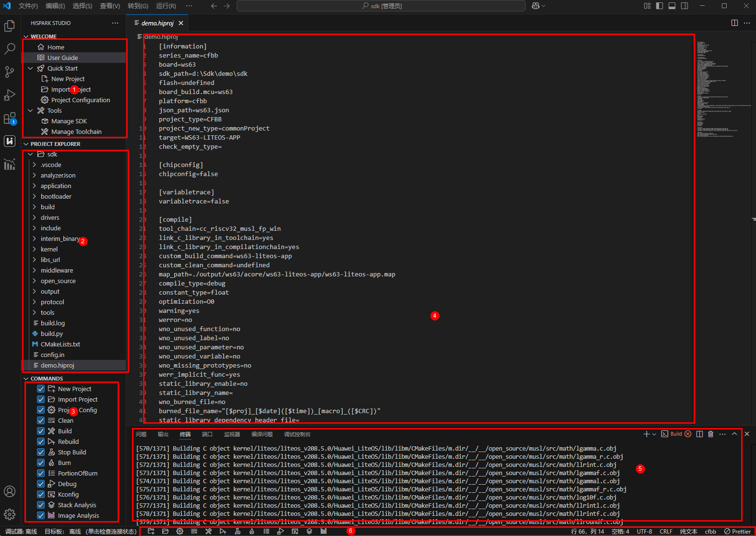Click the Prettier status bar button
756x536 pixels.
737,531
